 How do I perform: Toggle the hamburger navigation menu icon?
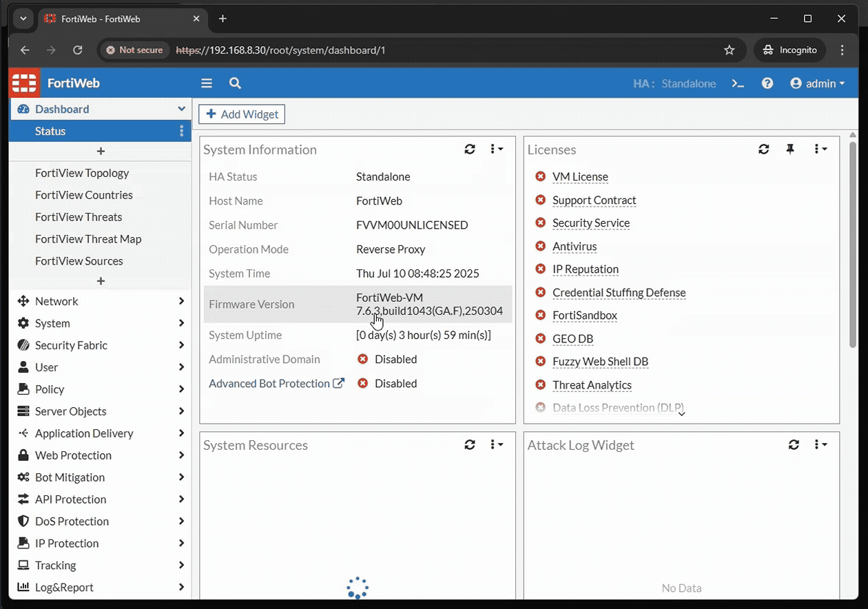[207, 83]
